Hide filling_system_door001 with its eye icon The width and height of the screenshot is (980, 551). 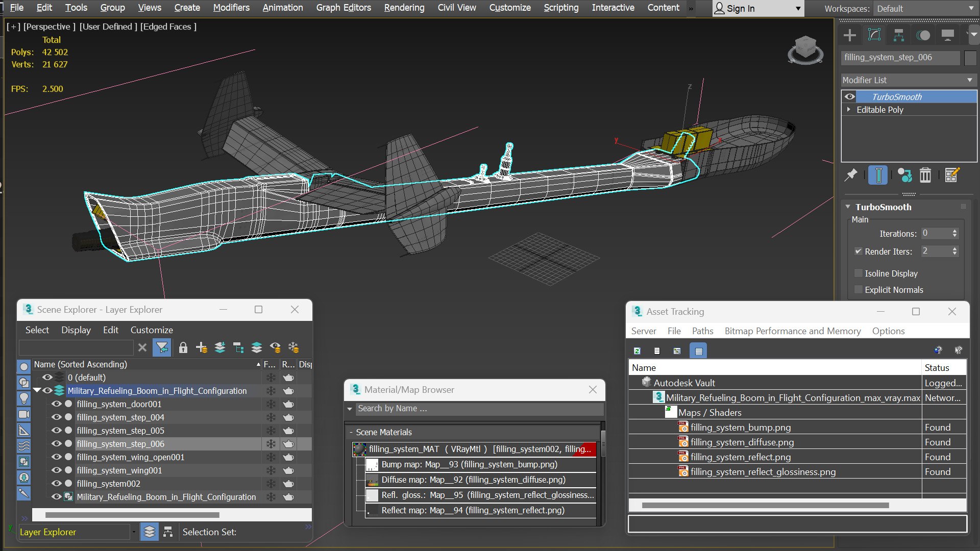coord(57,404)
